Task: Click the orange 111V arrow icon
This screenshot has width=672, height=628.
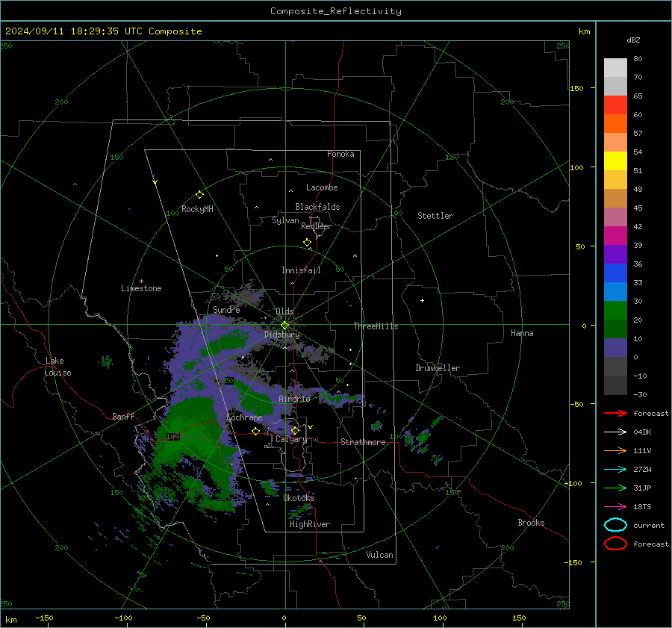Action: click(x=615, y=450)
